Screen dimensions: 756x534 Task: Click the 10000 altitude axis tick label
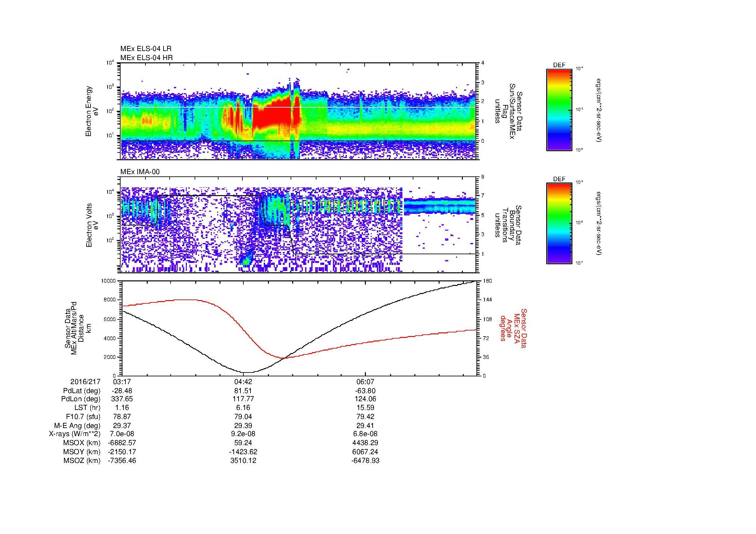tap(108, 281)
